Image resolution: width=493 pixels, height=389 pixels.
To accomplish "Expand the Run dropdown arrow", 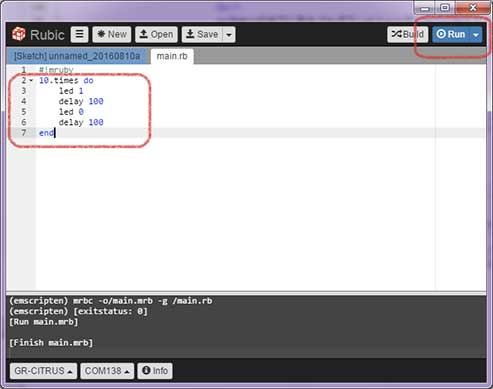I will coord(476,34).
